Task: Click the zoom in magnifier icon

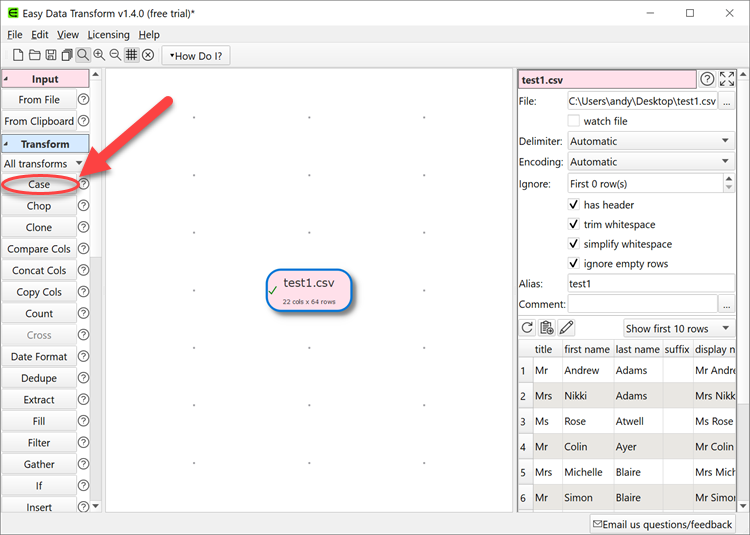Action: 99,55
